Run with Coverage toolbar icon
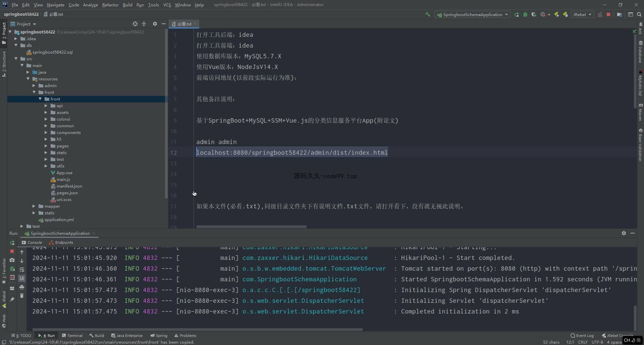 click(534, 14)
